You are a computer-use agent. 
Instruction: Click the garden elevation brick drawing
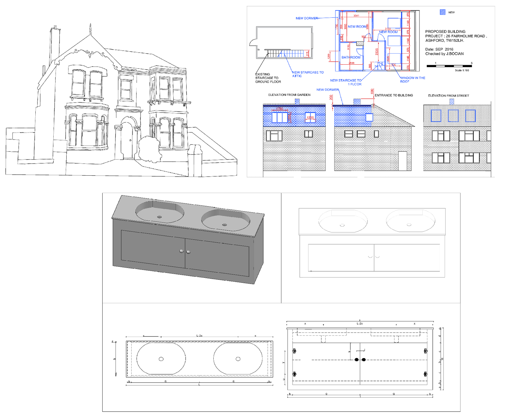click(x=294, y=135)
